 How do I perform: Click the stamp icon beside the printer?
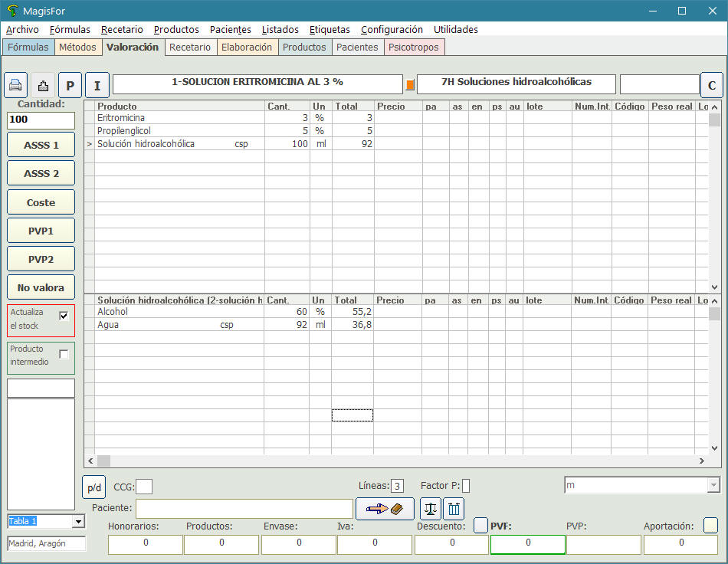pyautogui.click(x=43, y=85)
